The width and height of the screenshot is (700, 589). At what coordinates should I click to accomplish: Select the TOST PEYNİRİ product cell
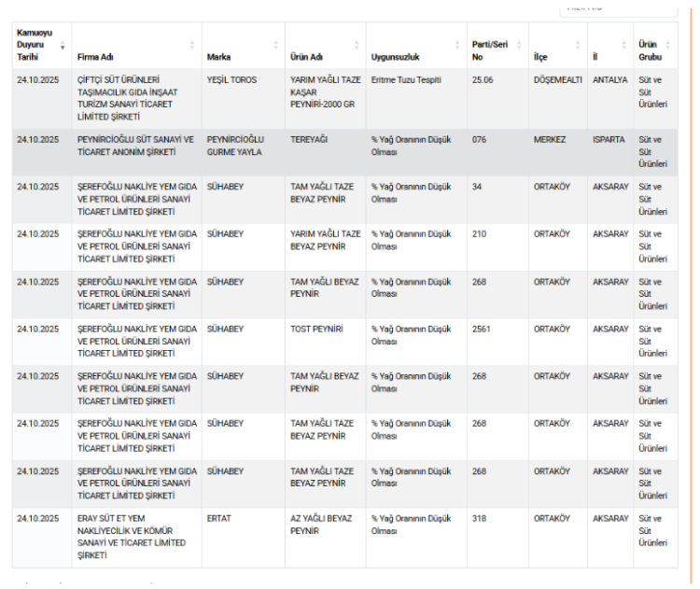pyautogui.click(x=316, y=330)
